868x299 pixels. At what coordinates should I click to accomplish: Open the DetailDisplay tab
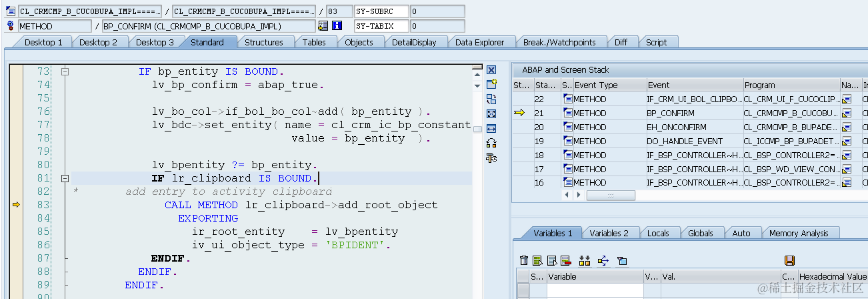[x=414, y=42]
